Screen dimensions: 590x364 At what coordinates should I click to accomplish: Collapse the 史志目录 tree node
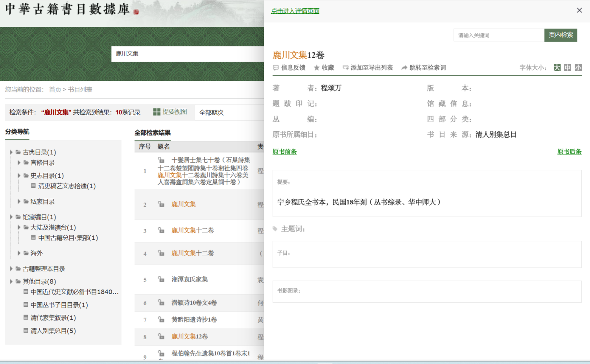coord(19,175)
